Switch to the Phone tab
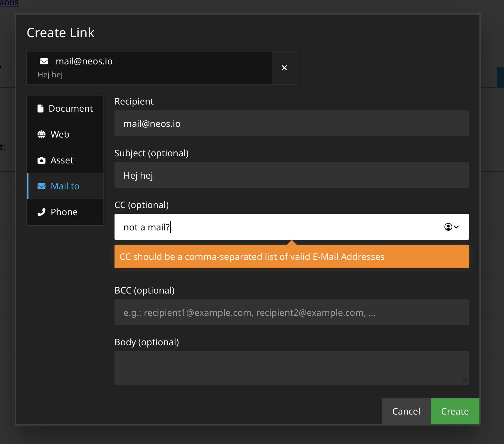The image size is (504, 444). [x=64, y=212]
